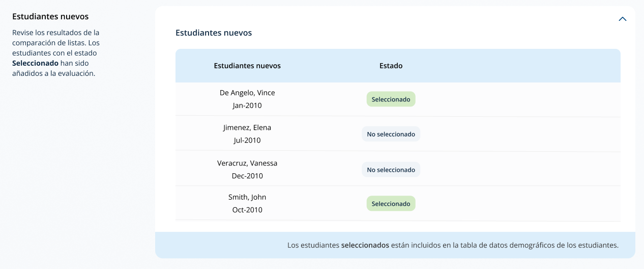Click the Jan-2010 date under De Angelo
This screenshot has width=644, height=269.
247,105
